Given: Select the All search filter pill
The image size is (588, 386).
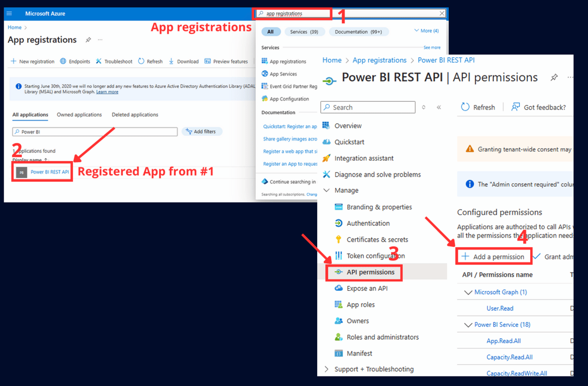Looking at the screenshot, I should point(271,32).
